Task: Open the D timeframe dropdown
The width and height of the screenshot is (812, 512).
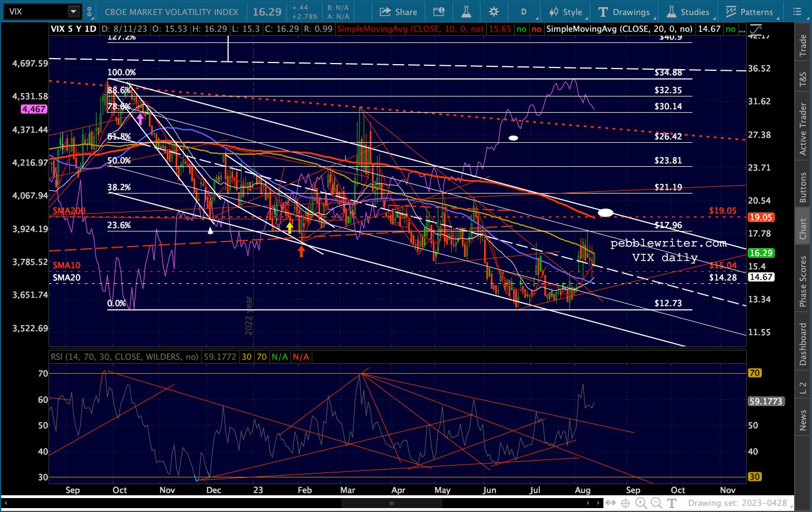Action: (524, 12)
